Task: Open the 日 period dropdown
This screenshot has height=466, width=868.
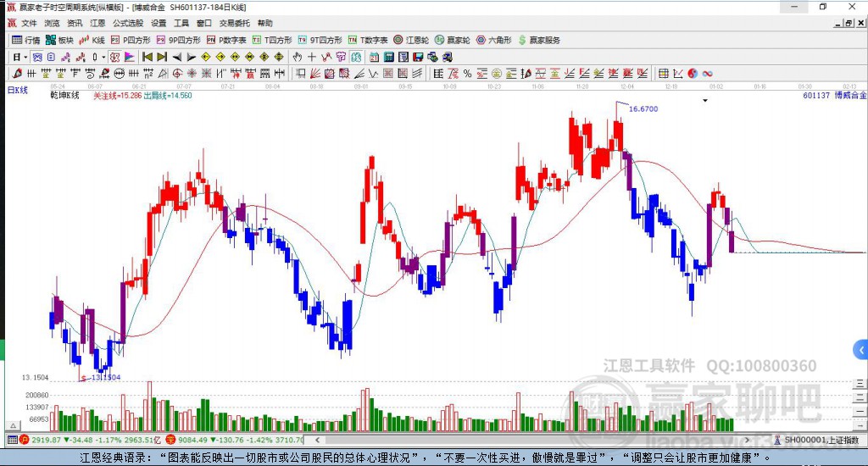Action: coord(20,57)
